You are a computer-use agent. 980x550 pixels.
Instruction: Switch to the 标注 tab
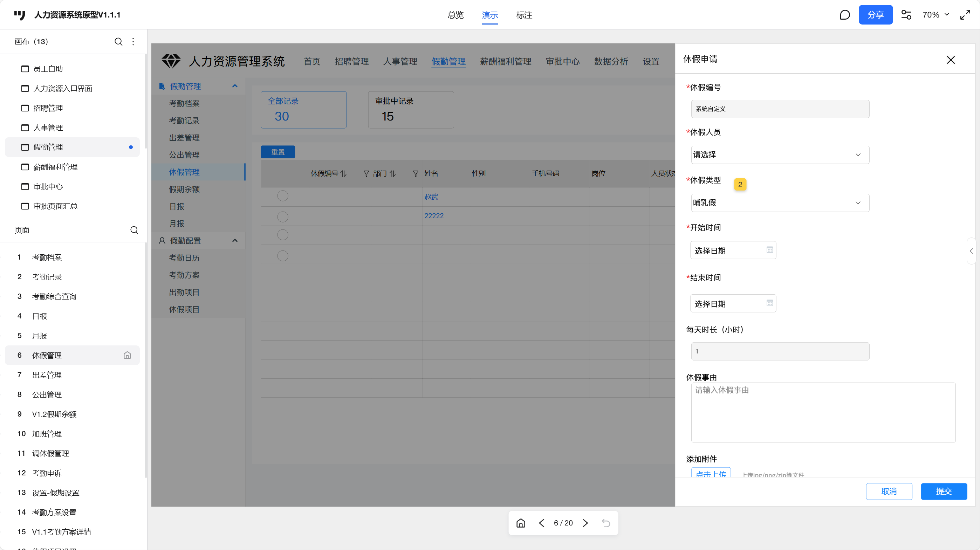click(524, 15)
